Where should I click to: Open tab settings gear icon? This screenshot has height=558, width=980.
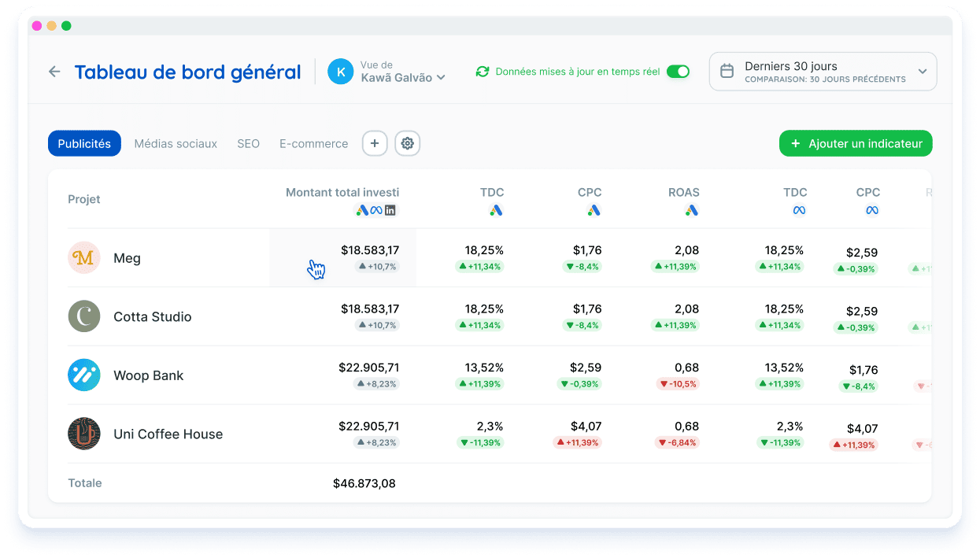407,143
